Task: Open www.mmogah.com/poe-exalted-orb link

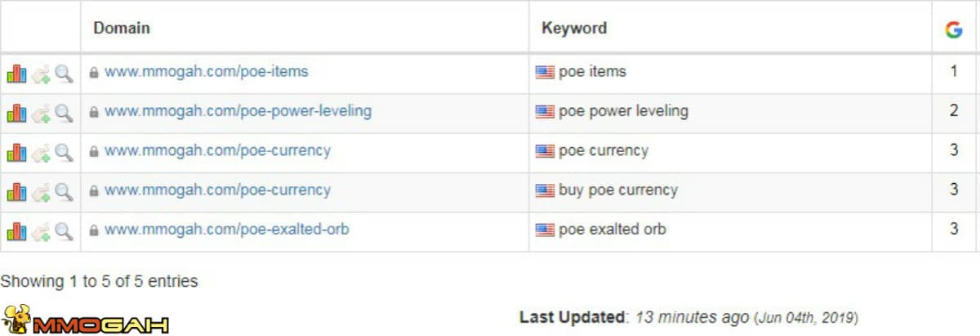Action: pos(227,229)
